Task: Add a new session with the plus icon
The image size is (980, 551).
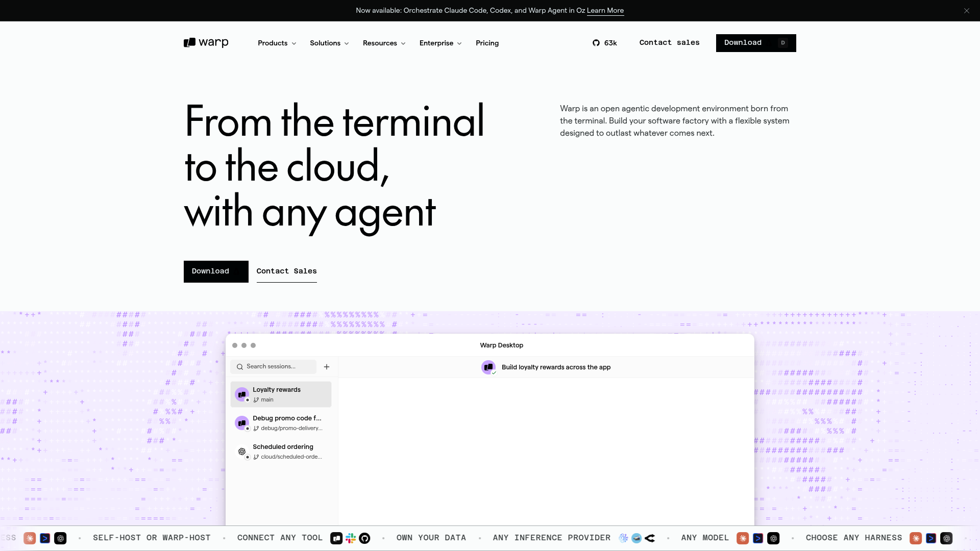Action: (327, 367)
